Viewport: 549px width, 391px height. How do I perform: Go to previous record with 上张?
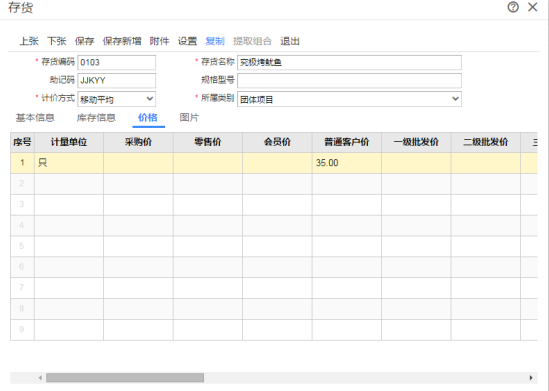click(29, 41)
